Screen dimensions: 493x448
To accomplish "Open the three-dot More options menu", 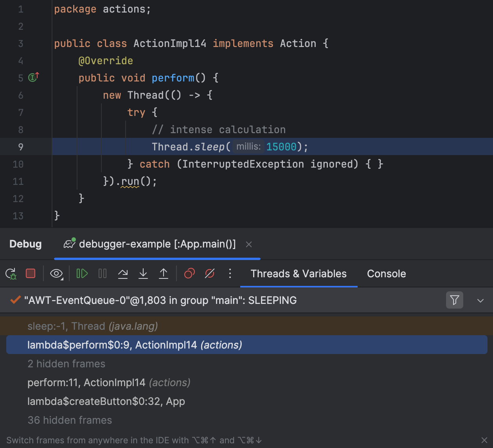I will (230, 273).
